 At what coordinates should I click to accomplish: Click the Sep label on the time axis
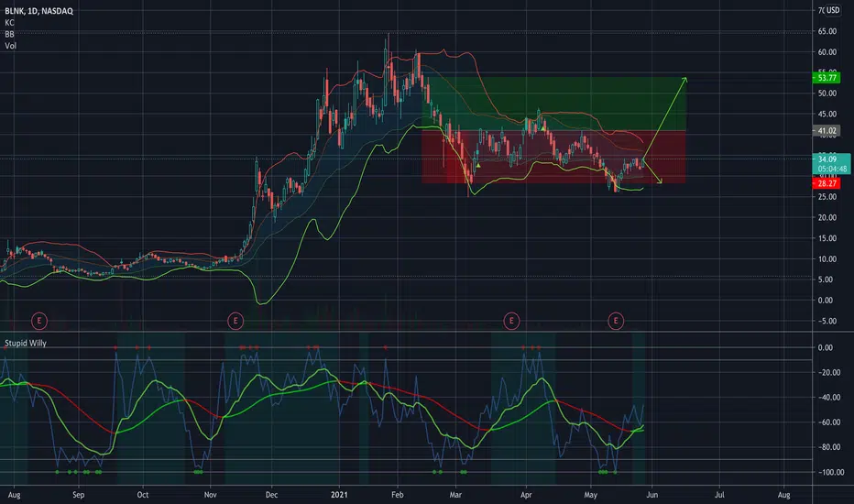tap(79, 495)
